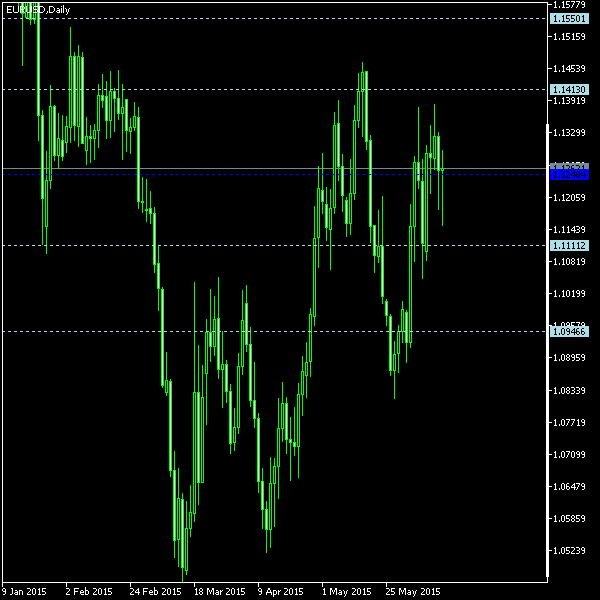Click the 1.12059 price scale value
This screenshot has height=600, width=600.
click(x=569, y=197)
